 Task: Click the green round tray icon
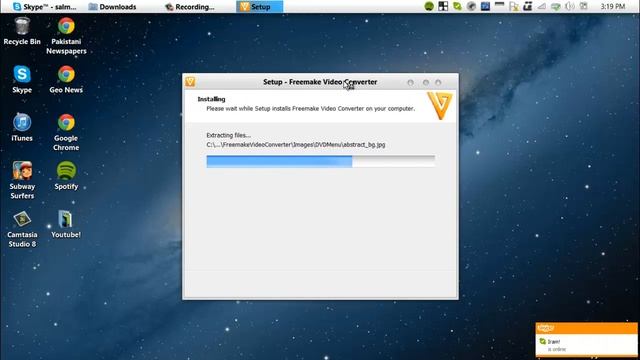[x=429, y=6]
